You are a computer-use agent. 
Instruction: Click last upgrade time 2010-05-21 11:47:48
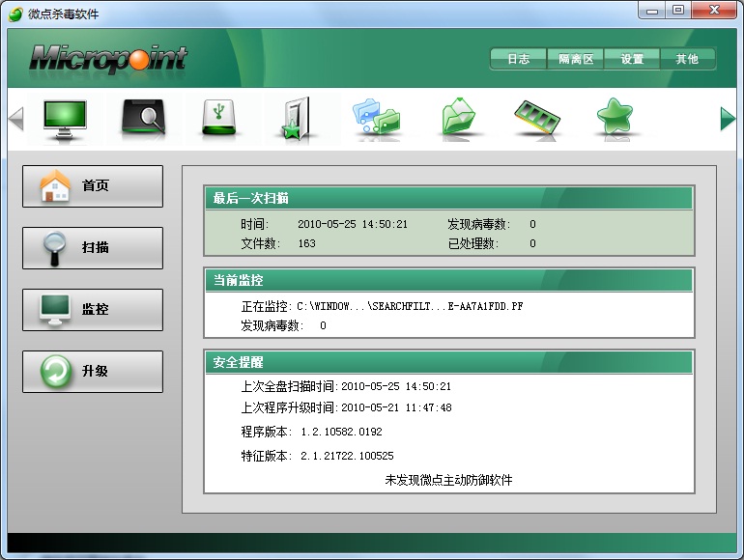396,407
